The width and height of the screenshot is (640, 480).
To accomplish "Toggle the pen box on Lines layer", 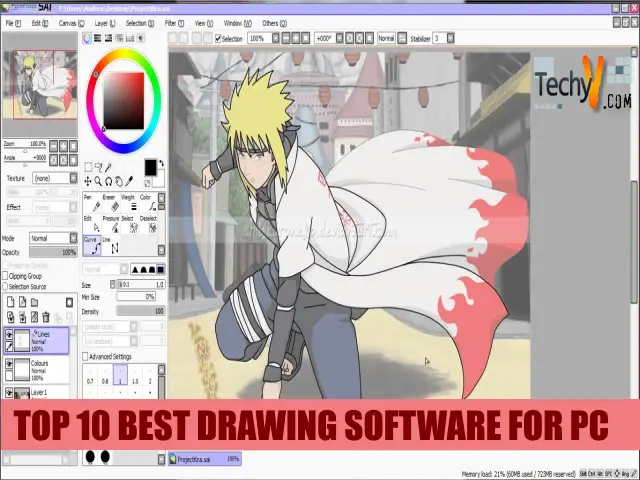I will 9,347.
